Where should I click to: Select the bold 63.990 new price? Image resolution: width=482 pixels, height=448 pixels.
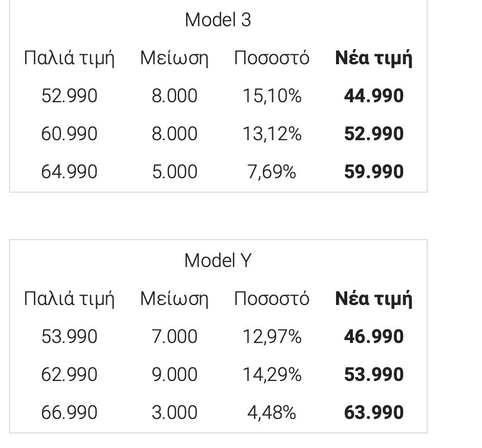pyautogui.click(x=374, y=413)
